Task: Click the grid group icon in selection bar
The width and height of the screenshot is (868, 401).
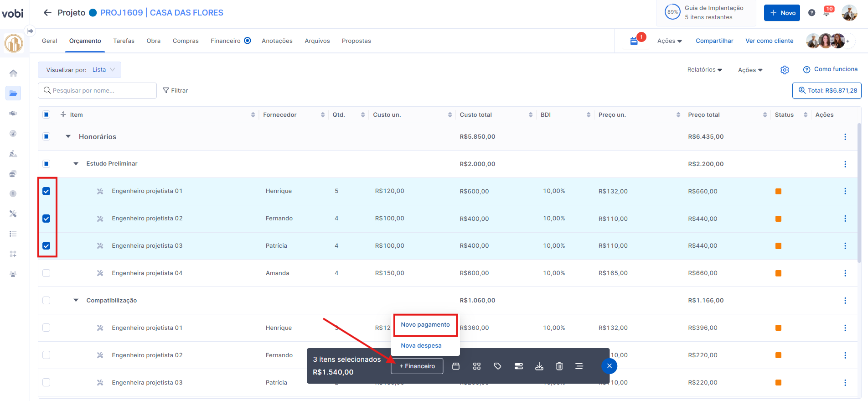Action: point(477,366)
